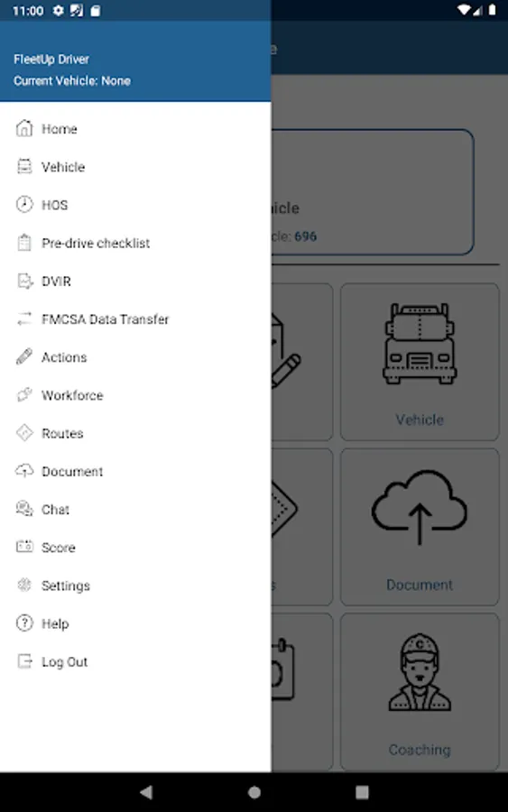Click the Home house icon
The image size is (508, 812).
[24, 128]
